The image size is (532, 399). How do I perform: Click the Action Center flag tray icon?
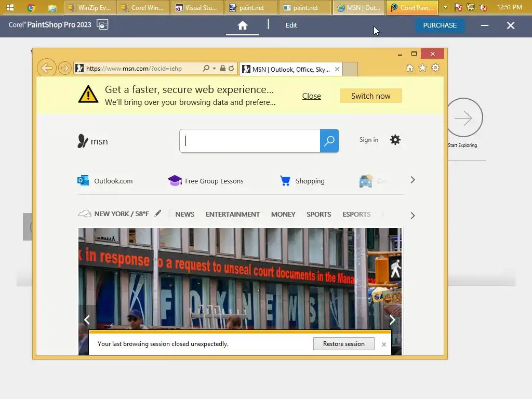(458, 7)
